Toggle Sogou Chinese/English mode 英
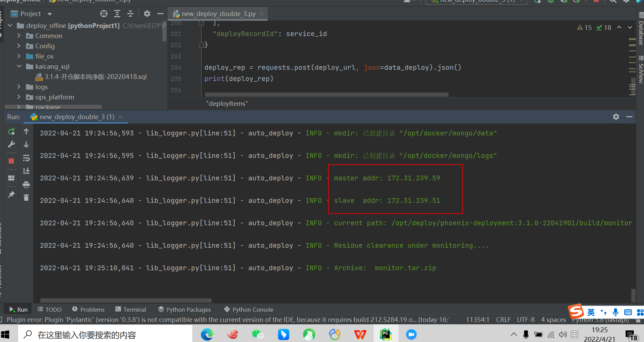The image size is (644, 342). [591, 312]
